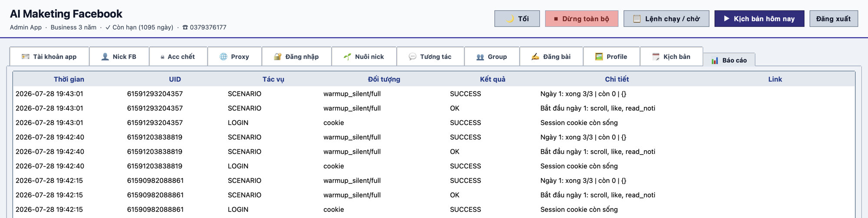Viewport: 868px width, 218px height.
Task: Click OK result for UID 61590982088861
Action: pyautogui.click(x=454, y=195)
